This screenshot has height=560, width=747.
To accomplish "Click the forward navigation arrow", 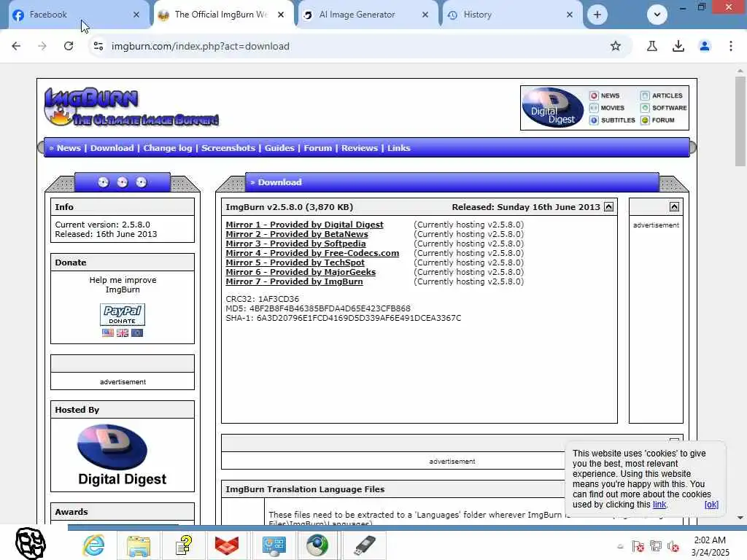I will click(x=42, y=46).
